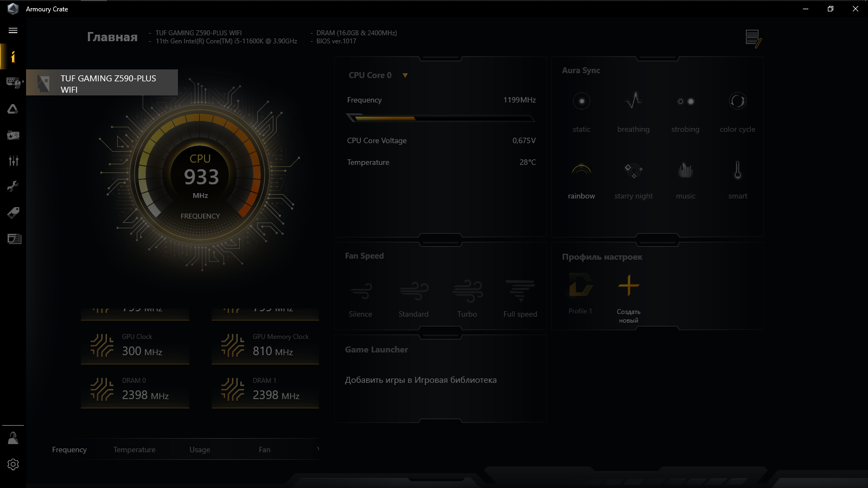Open Aura Sync from the left sidebar
The height and width of the screenshot is (488, 868).
pyautogui.click(x=13, y=109)
